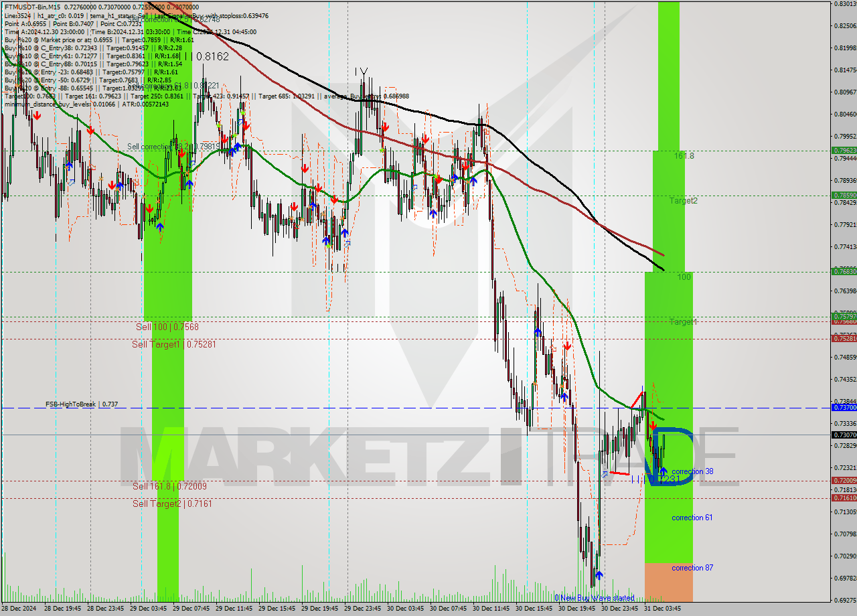Click the 'correction 61' label

pyautogui.click(x=692, y=518)
